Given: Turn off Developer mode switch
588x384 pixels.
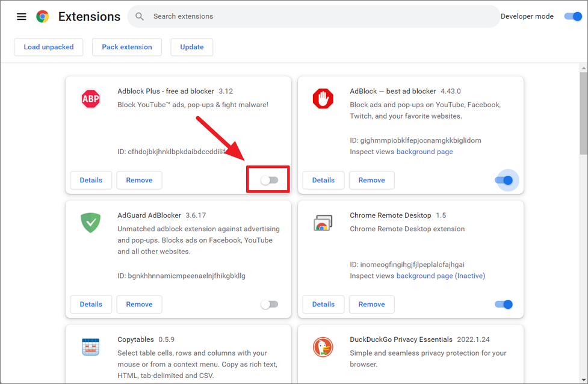Looking at the screenshot, I should 572,16.
